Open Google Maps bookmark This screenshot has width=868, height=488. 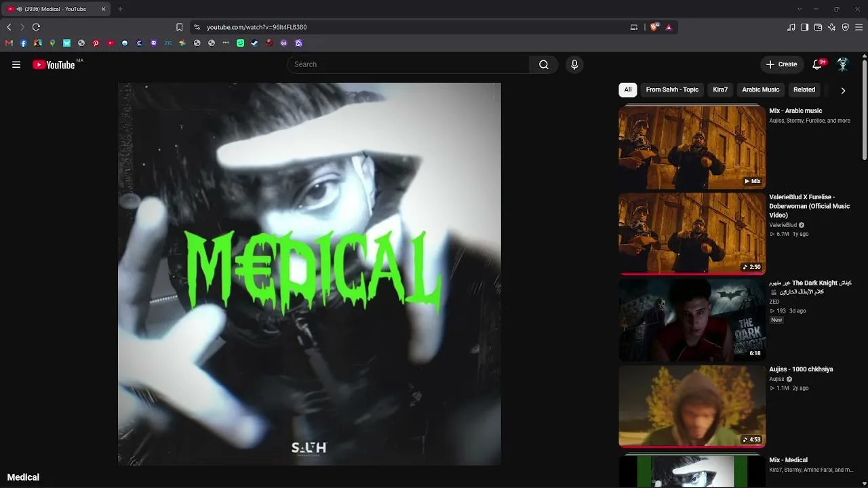point(52,43)
